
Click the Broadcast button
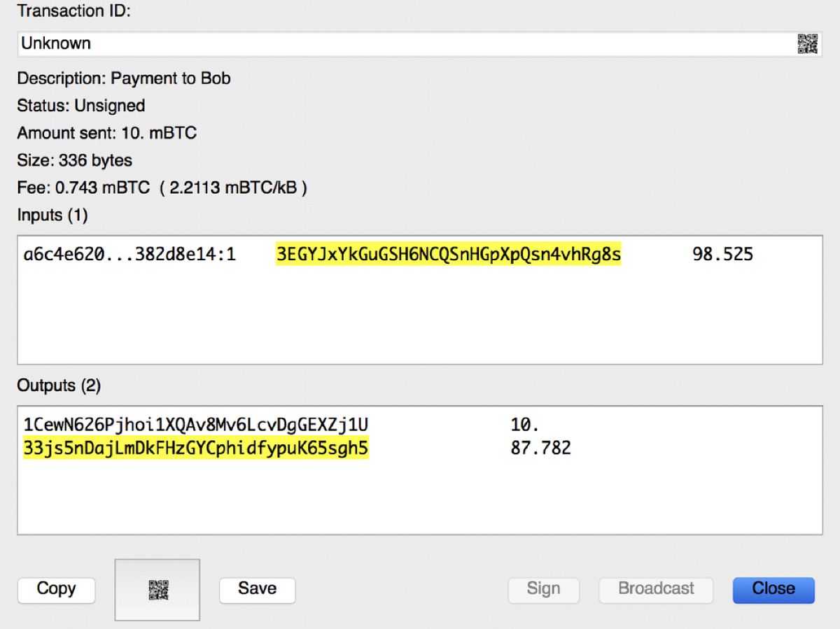pyautogui.click(x=656, y=589)
